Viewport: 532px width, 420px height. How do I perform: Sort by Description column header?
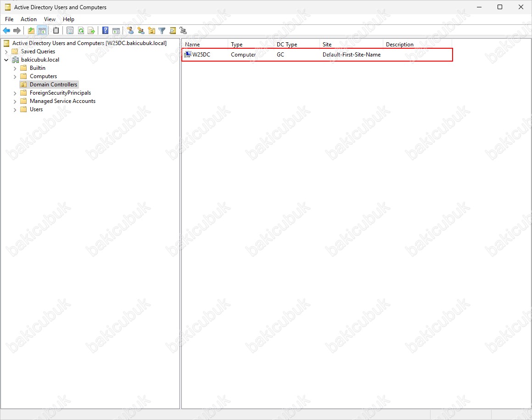[417, 45]
